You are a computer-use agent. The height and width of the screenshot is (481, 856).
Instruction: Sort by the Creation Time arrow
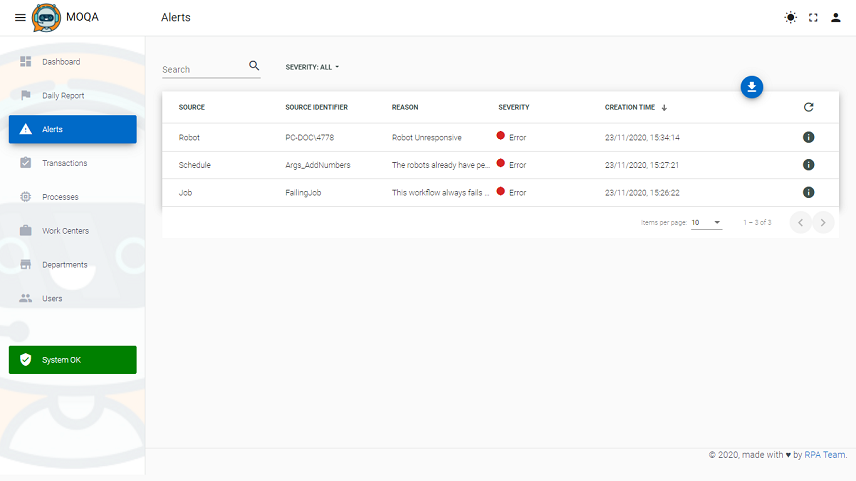coord(664,108)
